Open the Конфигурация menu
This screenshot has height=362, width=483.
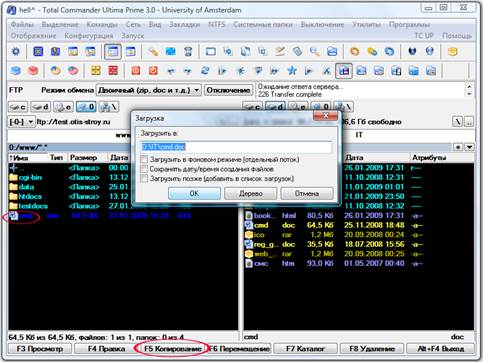pos(89,36)
